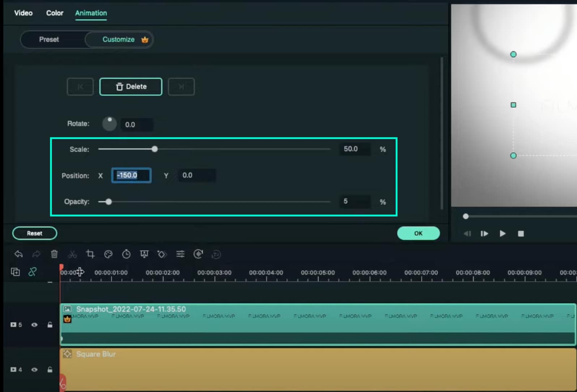Click the crown icon on Snapshot clip
This screenshot has width=577, height=392.
(67, 319)
